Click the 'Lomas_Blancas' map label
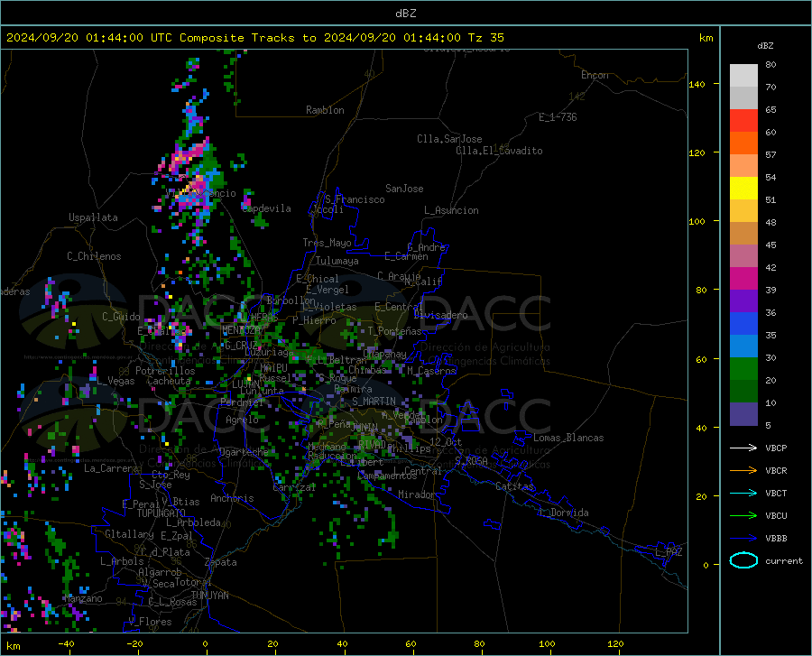812x656 pixels. (568, 438)
